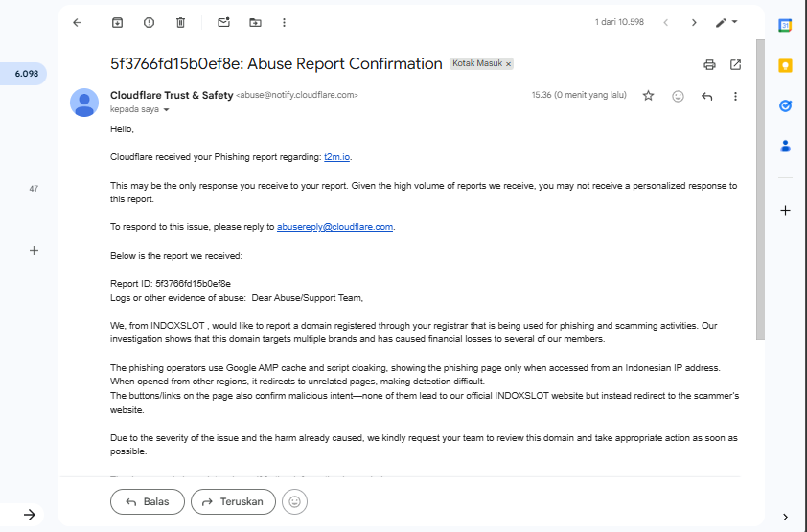
Task: Open the email in a new window
Action: pos(735,64)
